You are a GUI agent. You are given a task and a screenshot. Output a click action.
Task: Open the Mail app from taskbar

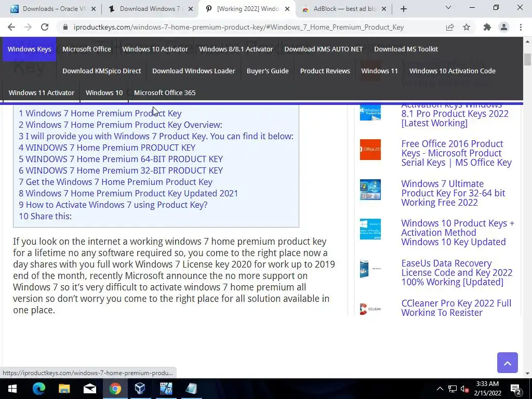(x=89, y=389)
